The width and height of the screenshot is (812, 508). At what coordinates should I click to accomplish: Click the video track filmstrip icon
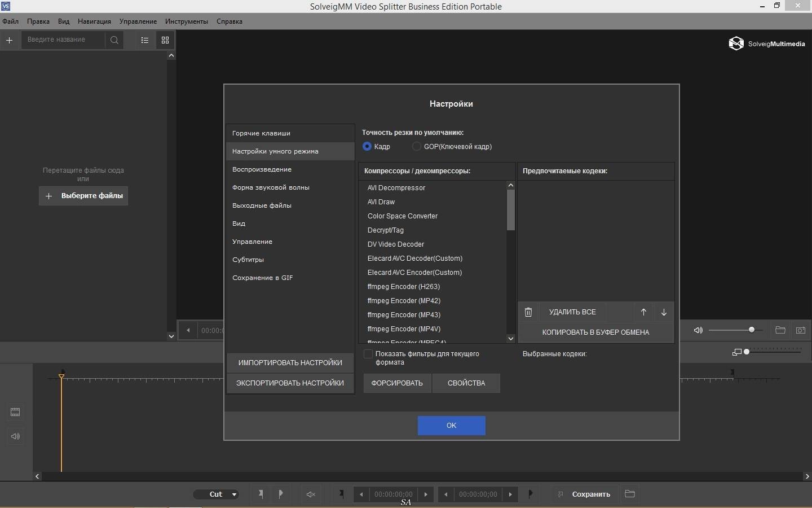(x=15, y=412)
